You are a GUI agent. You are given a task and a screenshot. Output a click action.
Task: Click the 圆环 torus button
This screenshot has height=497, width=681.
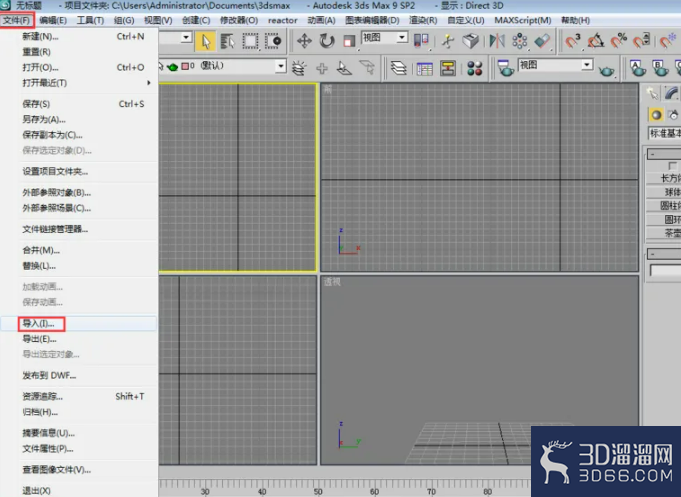[x=664, y=219]
